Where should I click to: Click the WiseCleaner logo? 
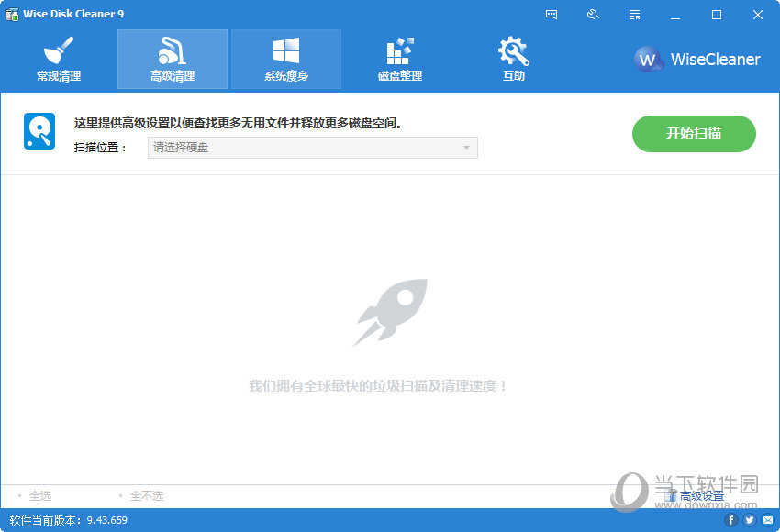pyautogui.click(x=697, y=60)
